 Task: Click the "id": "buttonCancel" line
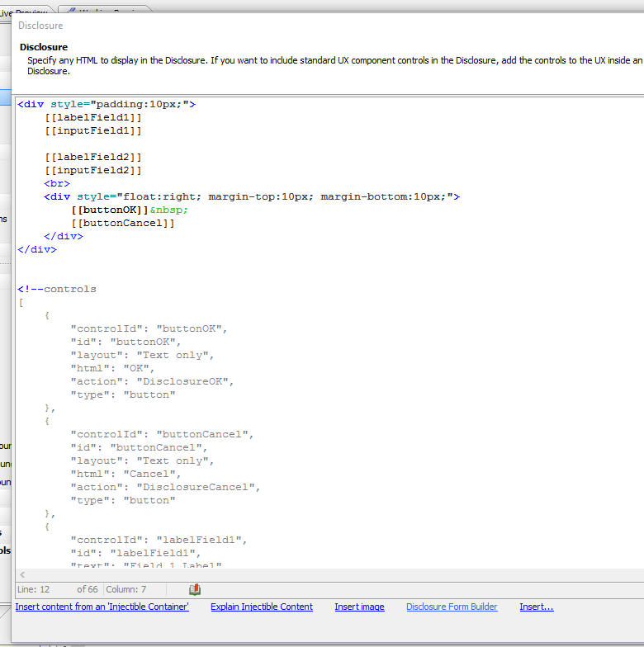click(139, 447)
